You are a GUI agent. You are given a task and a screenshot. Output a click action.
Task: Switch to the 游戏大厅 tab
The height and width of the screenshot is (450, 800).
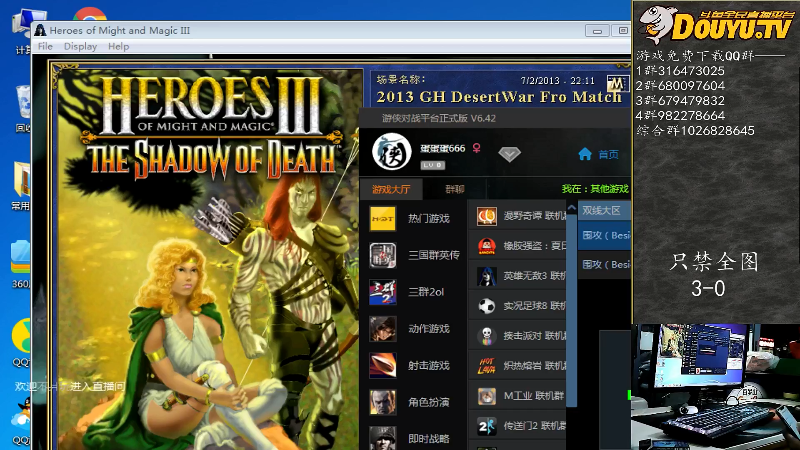[391, 189]
